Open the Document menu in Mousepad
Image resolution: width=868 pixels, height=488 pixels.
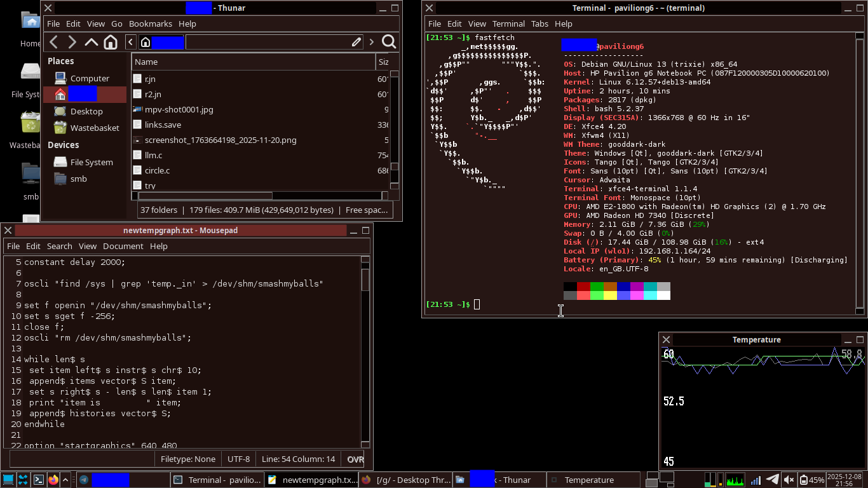pos(123,246)
